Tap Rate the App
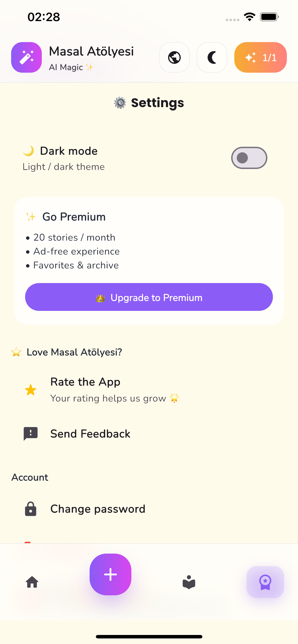Screen dimensions: 298x644 [85, 382]
